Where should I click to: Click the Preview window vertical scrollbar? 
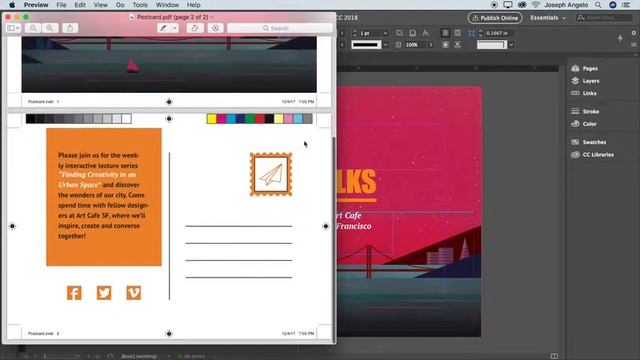[x=334, y=239]
